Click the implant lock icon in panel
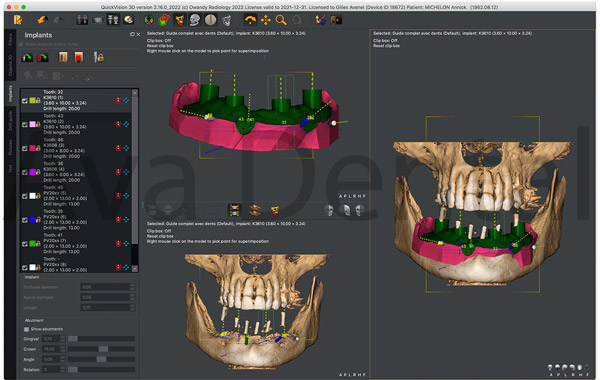Image resolution: width=600 pixels, height=380 pixels. coord(99,57)
